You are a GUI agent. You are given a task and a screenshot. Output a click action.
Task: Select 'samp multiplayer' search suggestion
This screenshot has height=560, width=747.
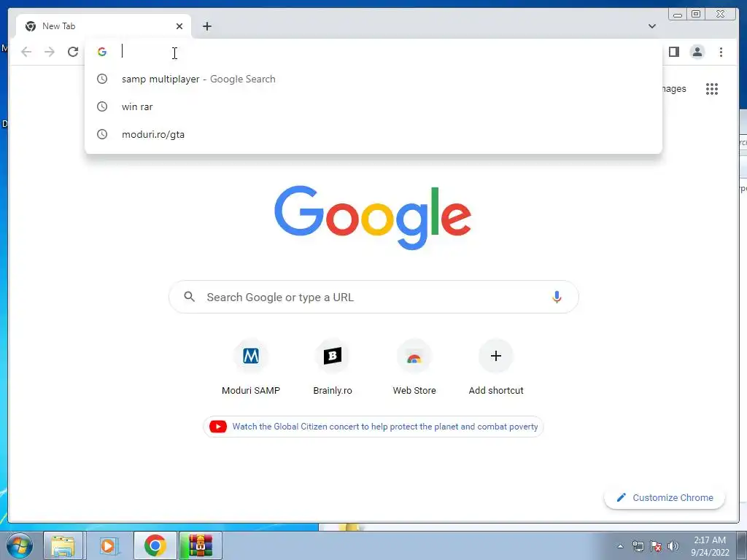[373, 79]
